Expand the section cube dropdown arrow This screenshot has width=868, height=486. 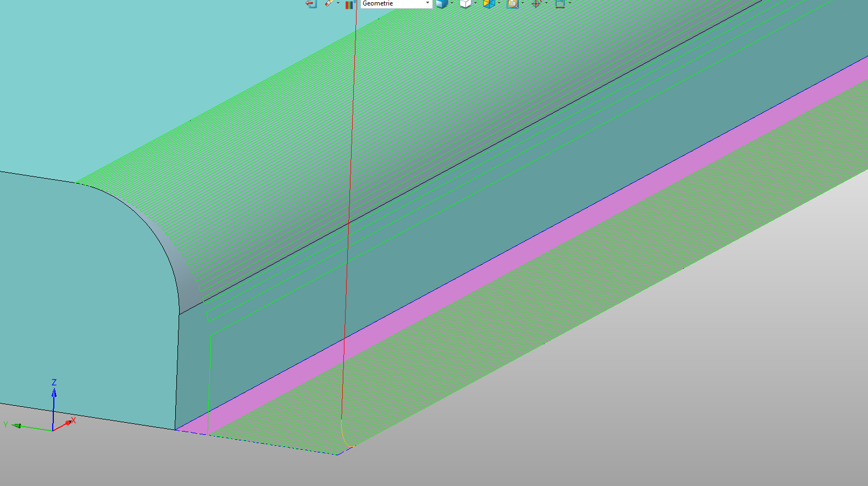499,3
